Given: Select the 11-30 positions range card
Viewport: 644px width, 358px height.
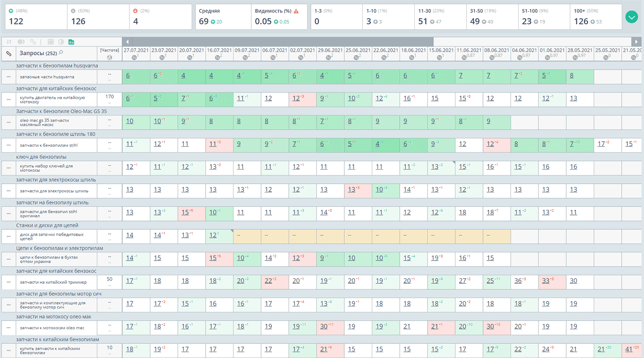Looking at the screenshot, I should coord(440,17).
